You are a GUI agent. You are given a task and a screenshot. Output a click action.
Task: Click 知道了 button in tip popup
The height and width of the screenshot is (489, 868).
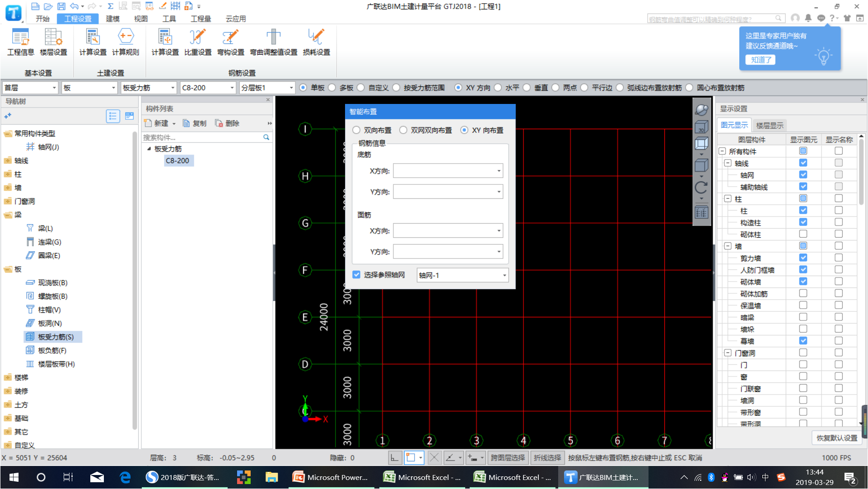pyautogui.click(x=761, y=60)
